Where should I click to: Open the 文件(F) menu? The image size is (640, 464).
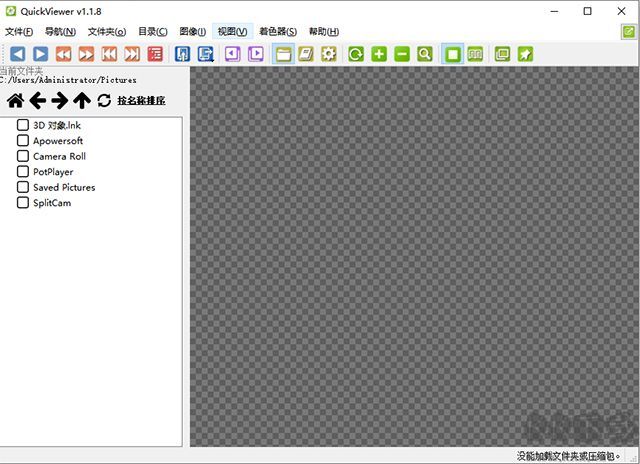coord(19,31)
